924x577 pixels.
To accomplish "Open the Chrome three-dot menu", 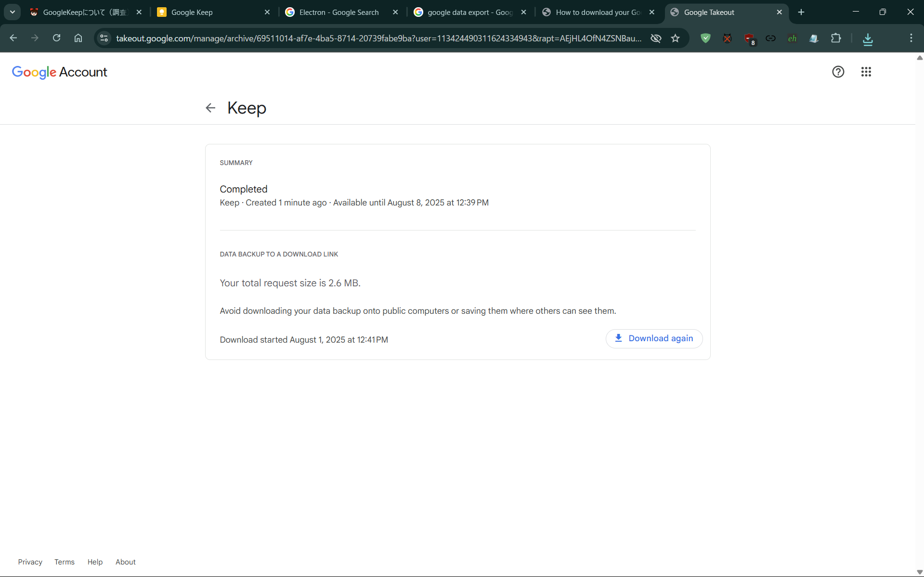I will pyautogui.click(x=911, y=38).
